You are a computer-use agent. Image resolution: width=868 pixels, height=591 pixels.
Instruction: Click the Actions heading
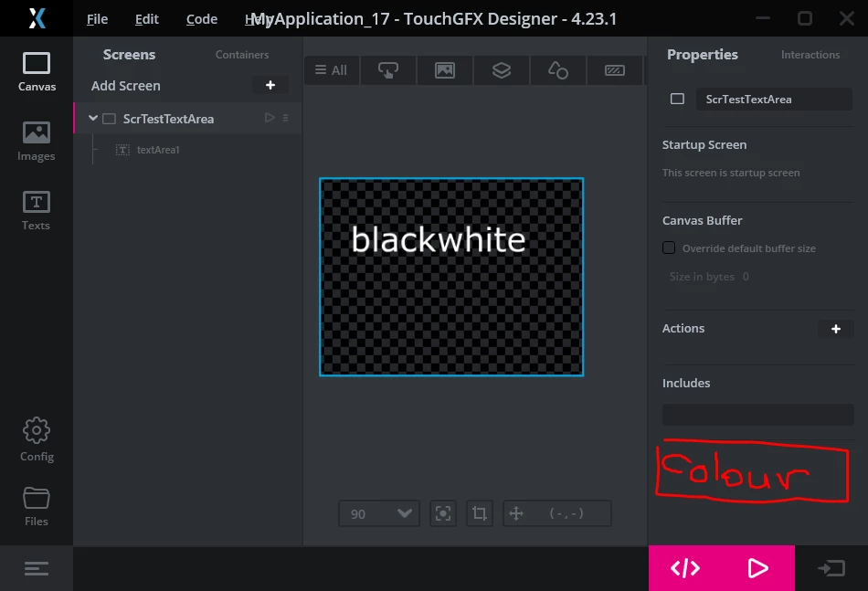click(683, 328)
